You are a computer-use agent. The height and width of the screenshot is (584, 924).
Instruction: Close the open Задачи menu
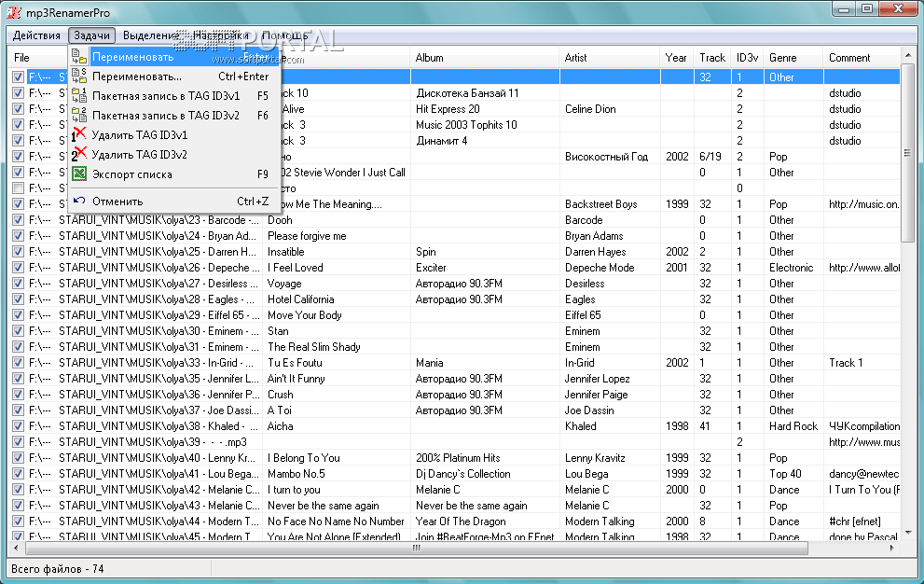(x=91, y=35)
